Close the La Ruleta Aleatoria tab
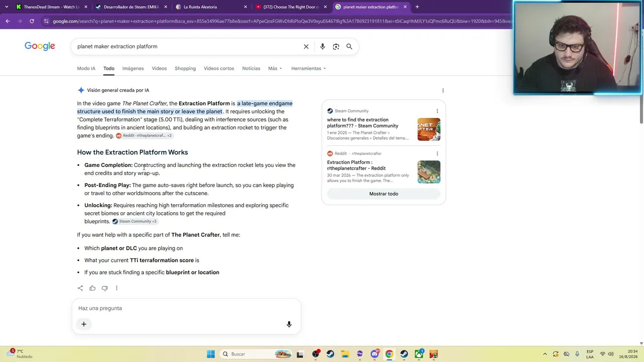Screen dimensions: 644x362 click(x=246, y=7)
